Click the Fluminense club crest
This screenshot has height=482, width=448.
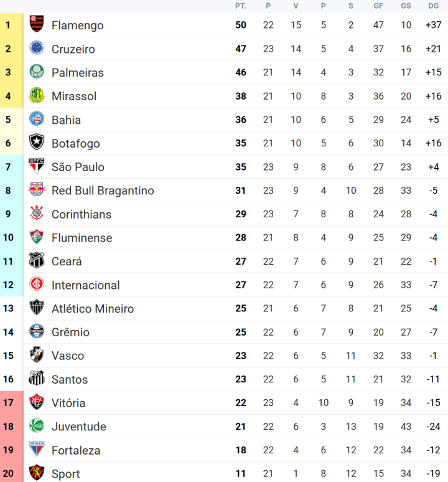point(37,238)
